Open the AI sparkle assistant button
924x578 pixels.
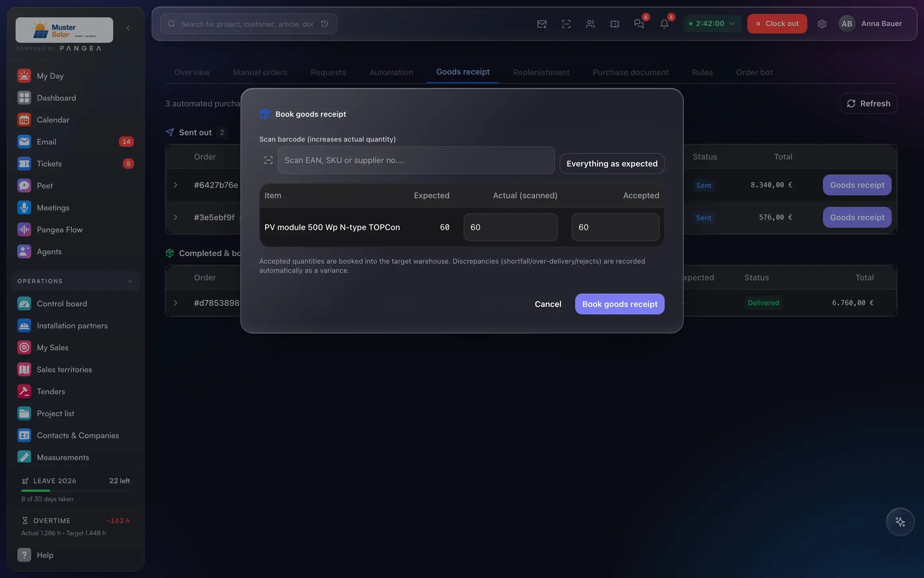pos(900,522)
